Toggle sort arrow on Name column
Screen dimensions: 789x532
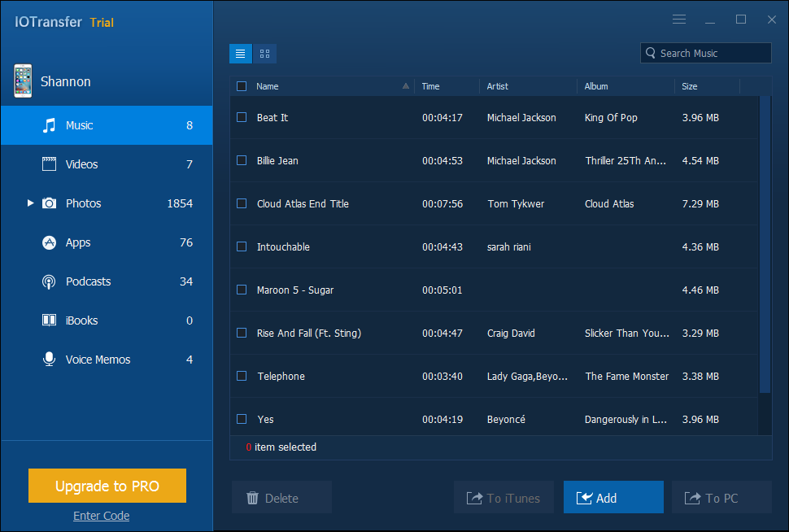pyautogui.click(x=405, y=86)
